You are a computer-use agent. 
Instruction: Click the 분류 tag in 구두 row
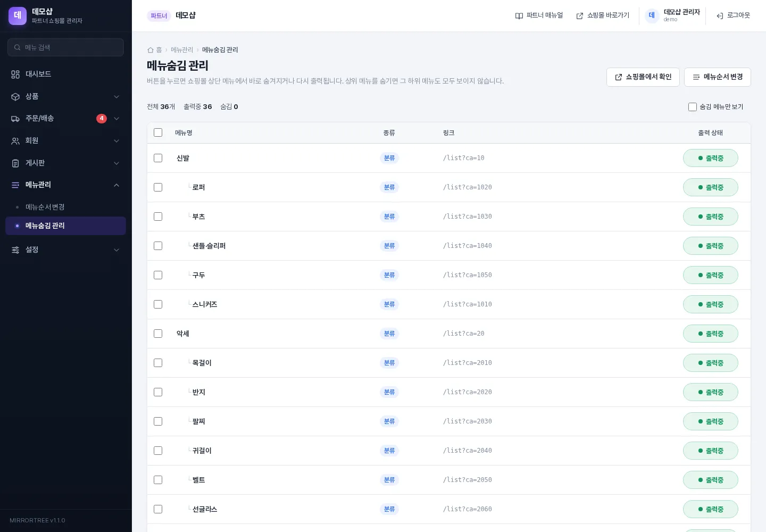pos(389,275)
